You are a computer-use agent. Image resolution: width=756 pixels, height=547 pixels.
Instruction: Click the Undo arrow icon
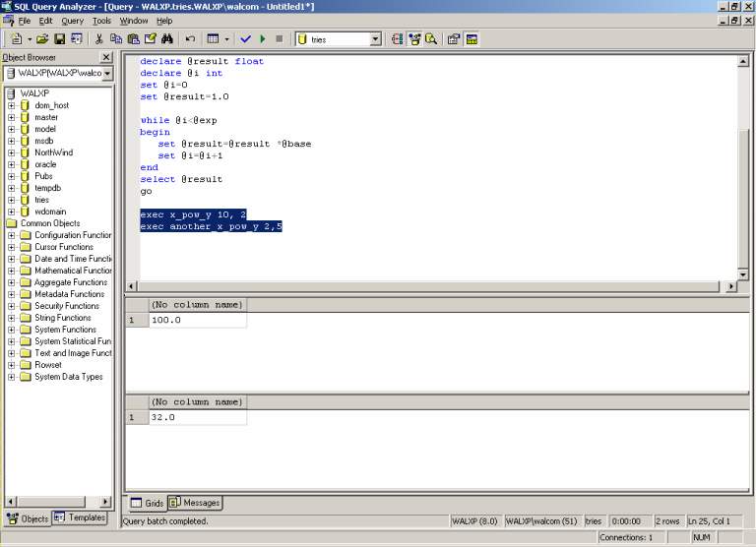190,39
